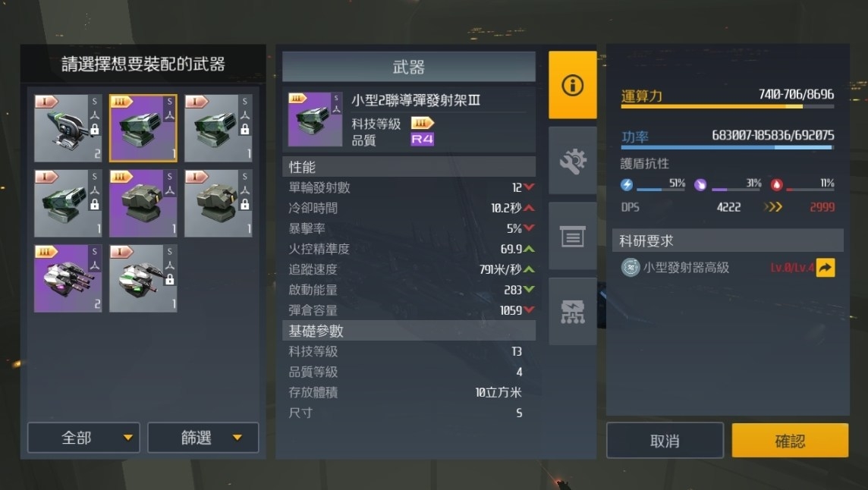
Task: Open the list details tab icon
Action: 572,237
